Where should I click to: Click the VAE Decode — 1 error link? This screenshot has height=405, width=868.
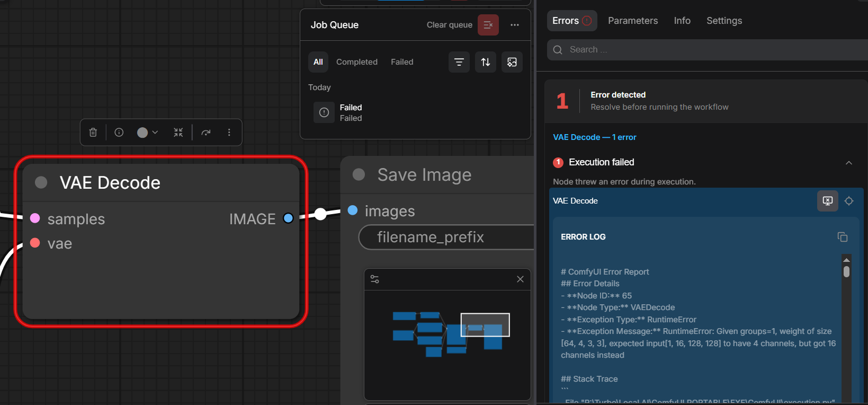(595, 137)
